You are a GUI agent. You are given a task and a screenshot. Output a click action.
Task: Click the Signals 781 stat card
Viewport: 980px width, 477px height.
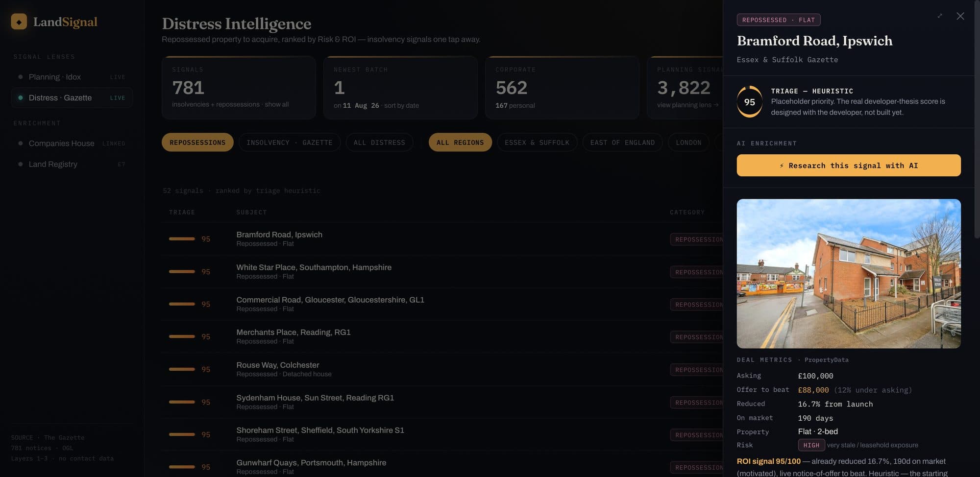tap(239, 88)
